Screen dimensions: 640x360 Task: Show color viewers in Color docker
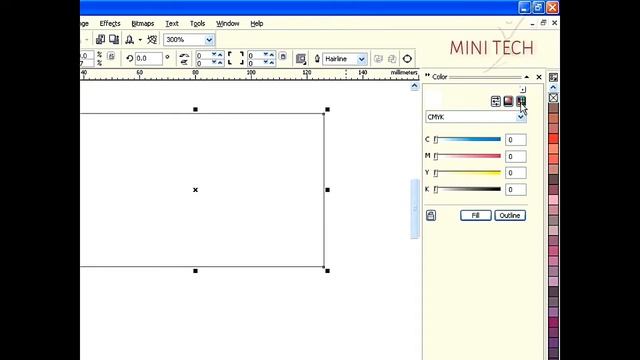[508, 101]
